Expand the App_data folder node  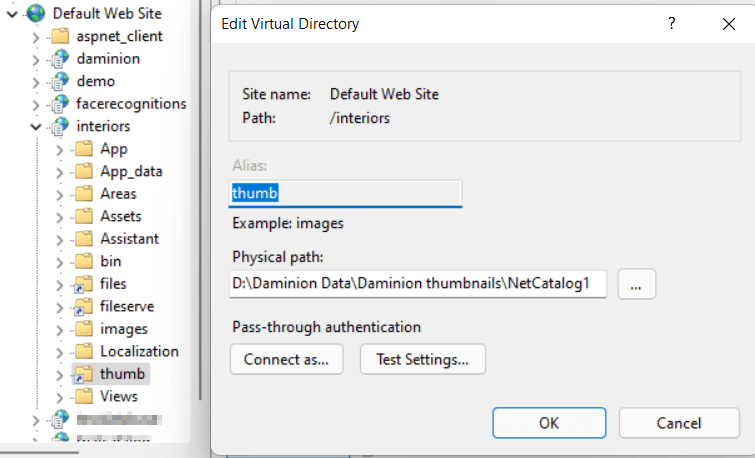click(x=60, y=172)
